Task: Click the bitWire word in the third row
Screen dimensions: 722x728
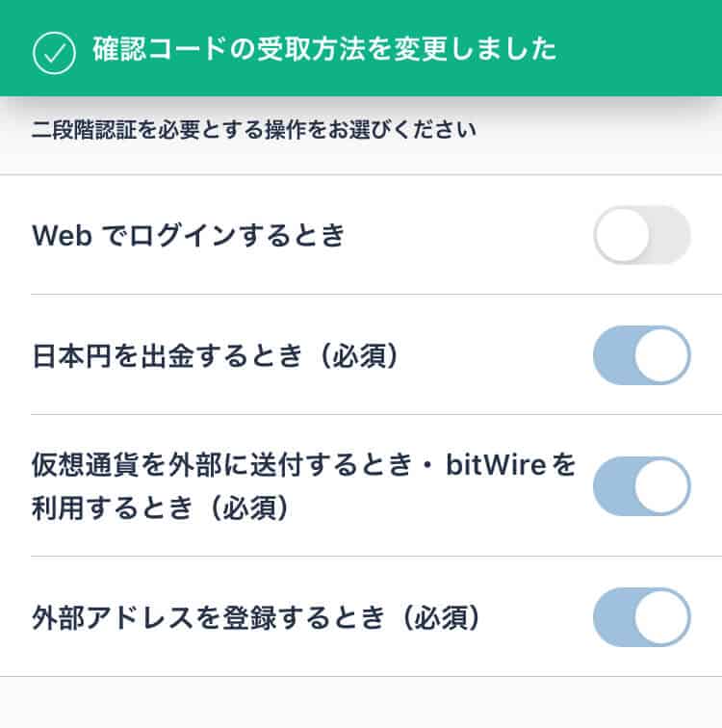Action: click(x=496, y=464)
